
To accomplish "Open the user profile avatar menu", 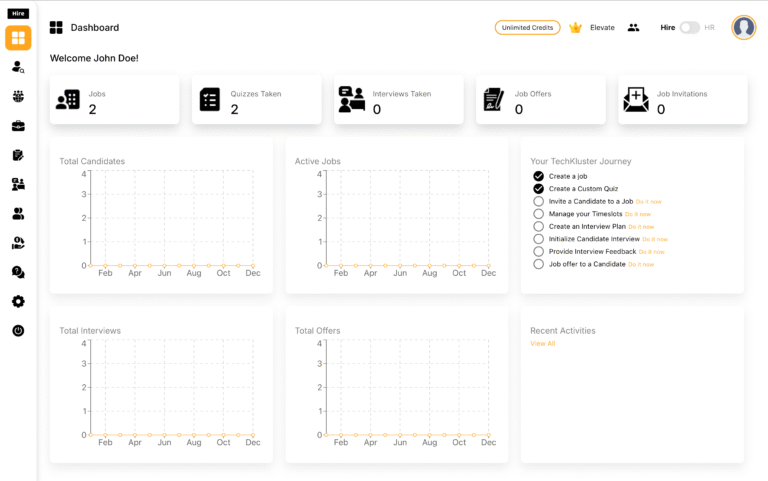I will (743, 28).
